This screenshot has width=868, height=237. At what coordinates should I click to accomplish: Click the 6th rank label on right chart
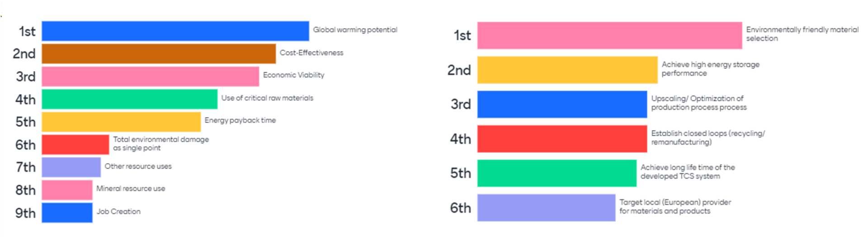click(460, 208)
